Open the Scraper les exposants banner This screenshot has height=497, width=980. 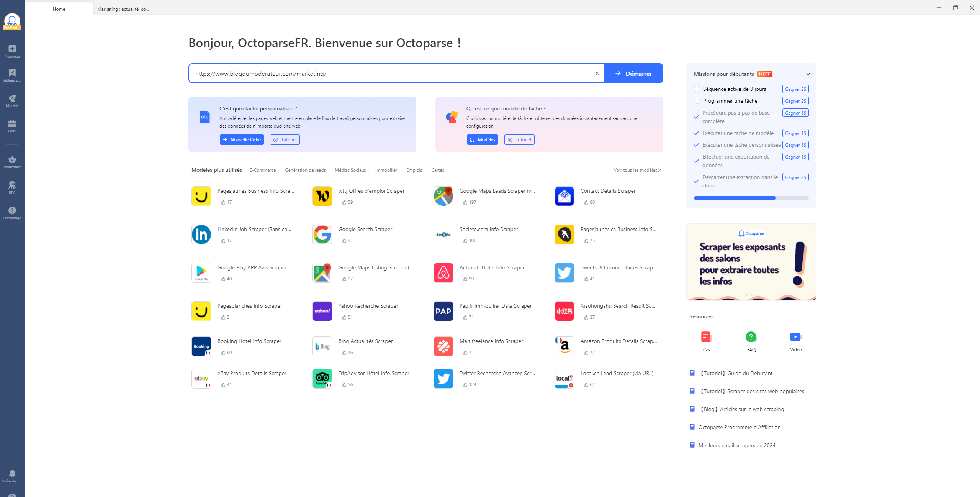click(x=751, y=262)
